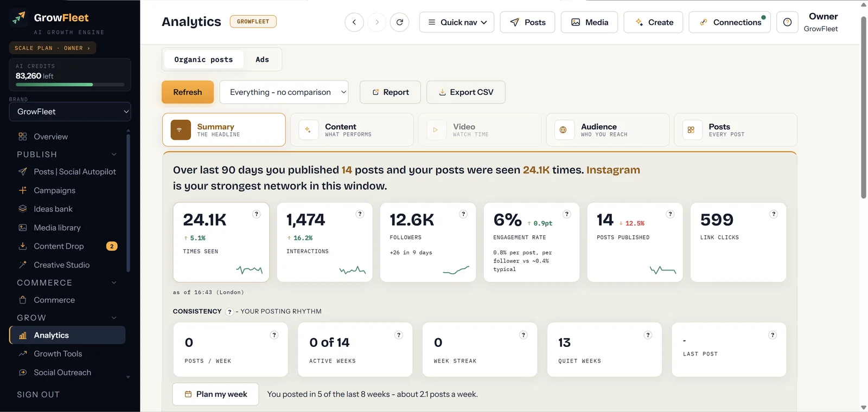Viewport: 868px width, 412px height.
Task: Open Posts | Social Autopilot in sidebar
Action: (67, 172)
